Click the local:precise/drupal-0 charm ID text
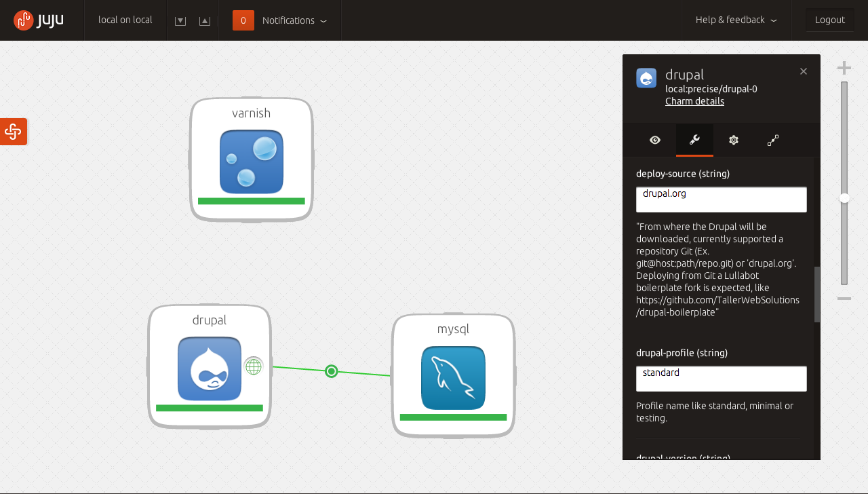Screen dimensions: 868x494 (x=711, y=89)
